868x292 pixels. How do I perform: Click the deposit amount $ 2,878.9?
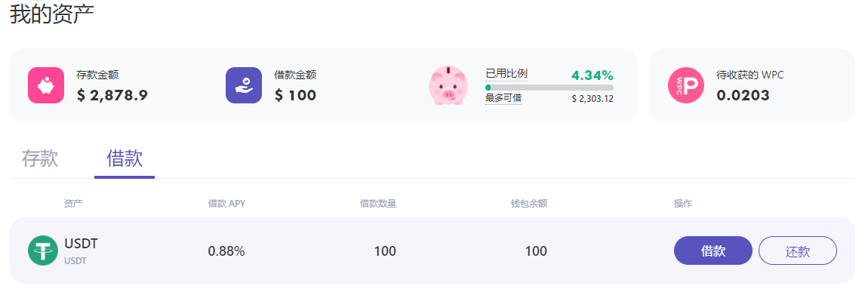click(x=112, y=95)
